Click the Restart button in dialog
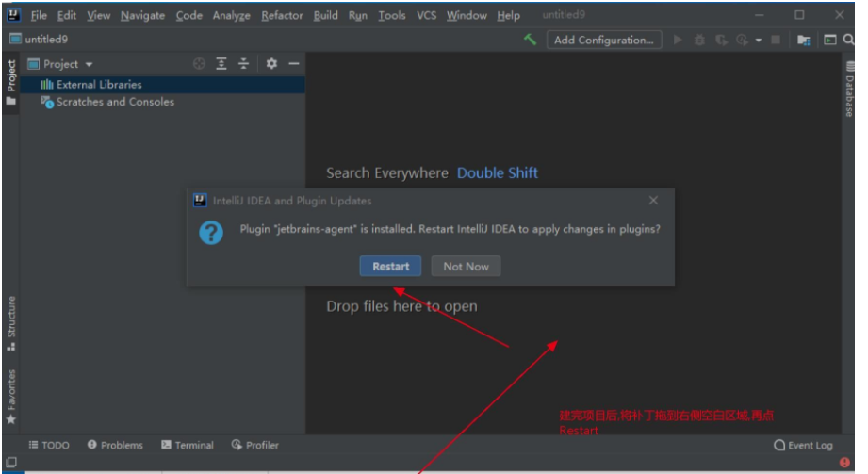Viewport: 868px width, 474px height. [x=390, y=266]
